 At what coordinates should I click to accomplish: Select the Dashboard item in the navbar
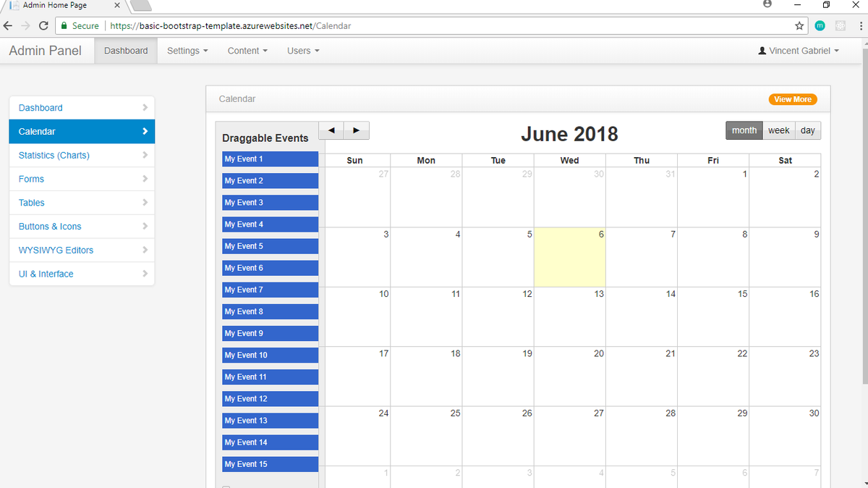coord(125,51)
